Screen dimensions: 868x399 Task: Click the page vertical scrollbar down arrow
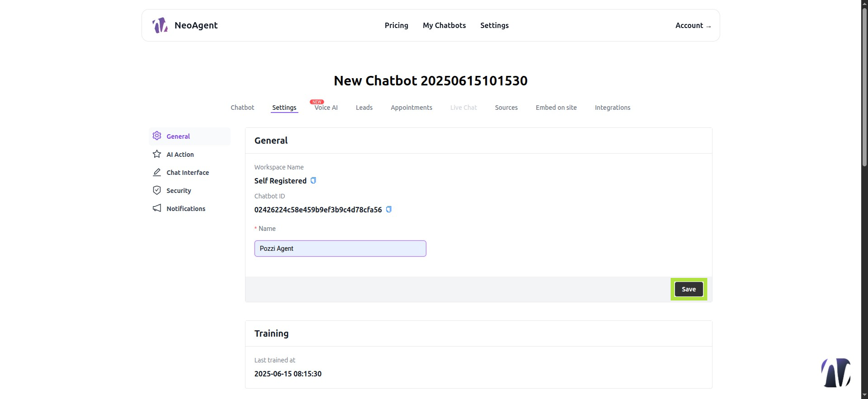(864, 395)
